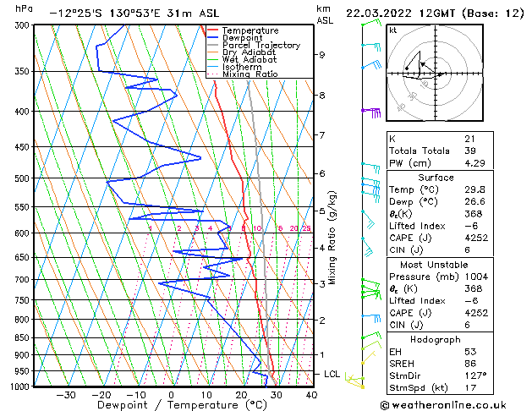532x411 pixels.
Task: Click the Mixing Ratio (g/kg) vertical axis title
Action: coord(332,238)
